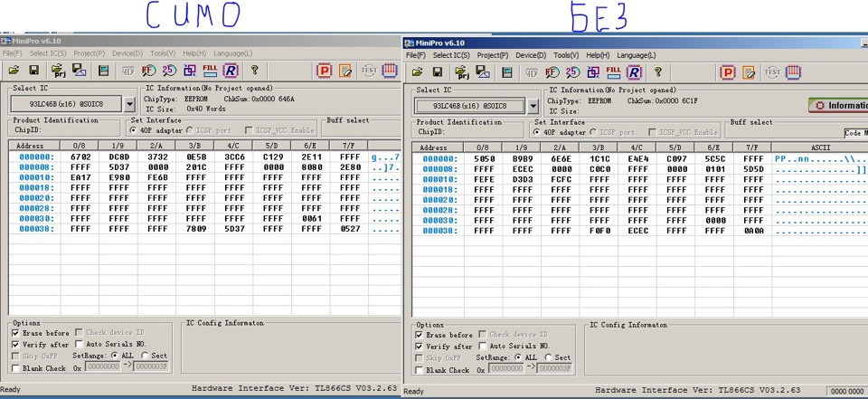Enable 'Blank Check' checkbox in right window
Image resolution: width=868 pixels, height=399 pixels.
pos(420,369)
